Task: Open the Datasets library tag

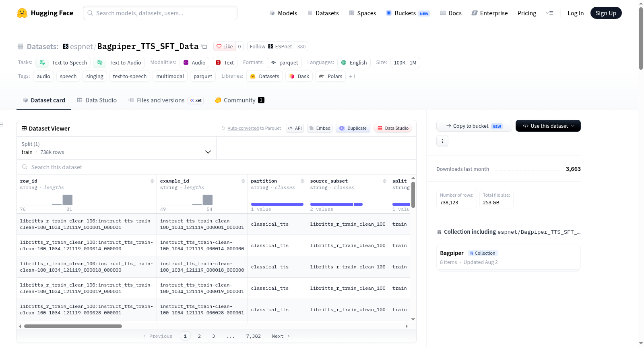Action: (265, 76)
